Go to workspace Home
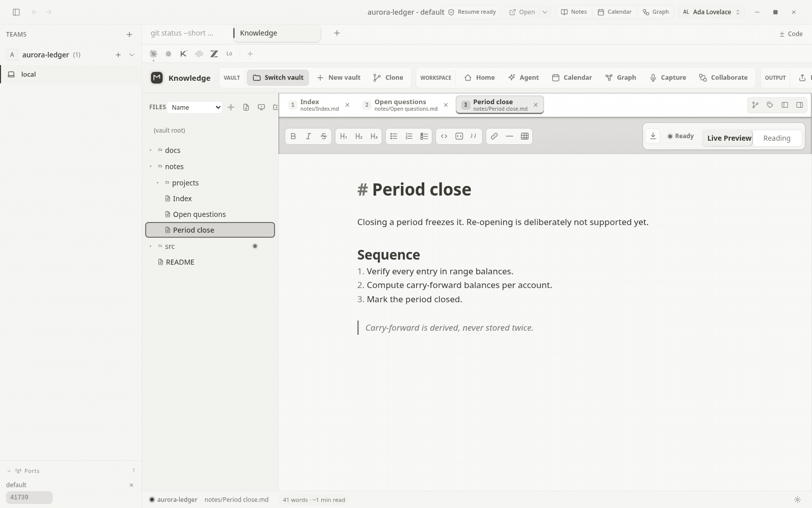 click(480, 78)
